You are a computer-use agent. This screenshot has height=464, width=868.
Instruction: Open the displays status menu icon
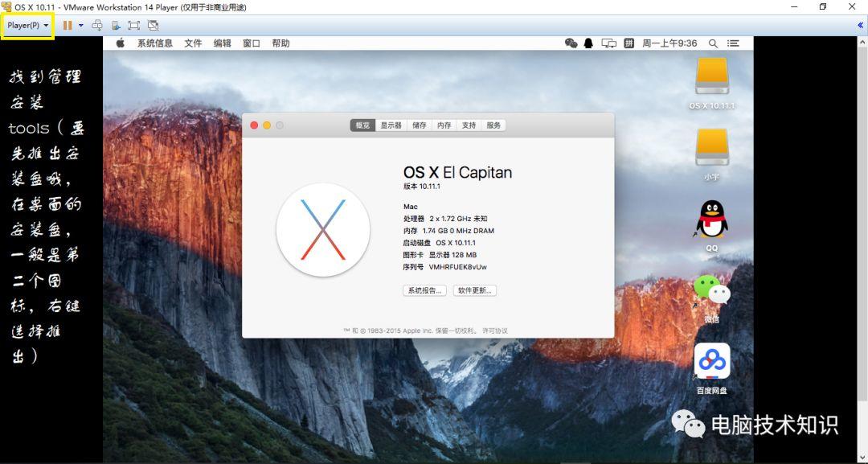pyautogui.click(x=609, y=43)
